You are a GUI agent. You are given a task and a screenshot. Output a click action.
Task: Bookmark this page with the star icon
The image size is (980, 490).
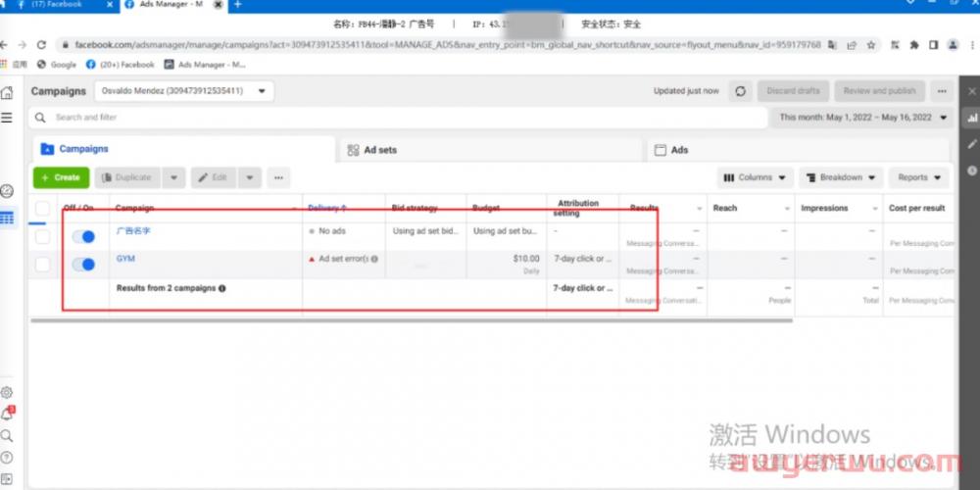pos(870,45)
